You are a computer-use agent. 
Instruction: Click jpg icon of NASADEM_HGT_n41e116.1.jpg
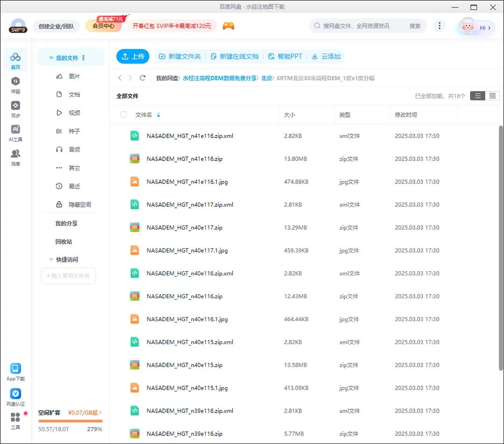(x=135, y=182)
